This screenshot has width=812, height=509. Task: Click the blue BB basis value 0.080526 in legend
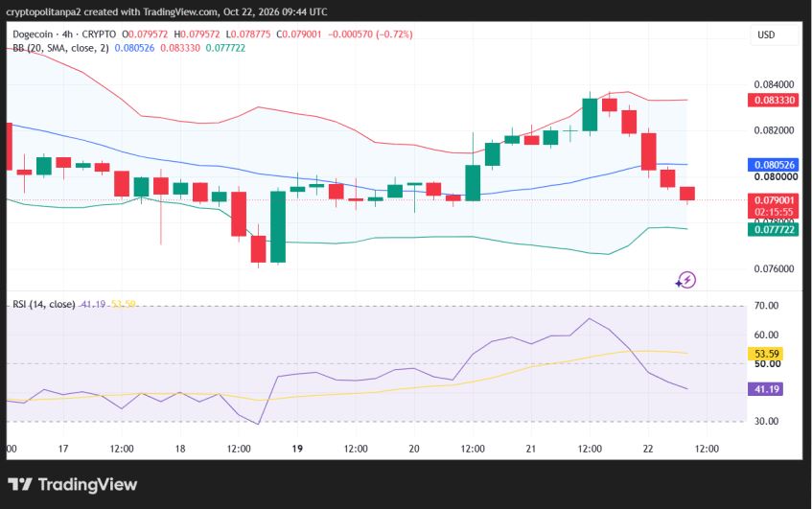[x=134, y=48]
